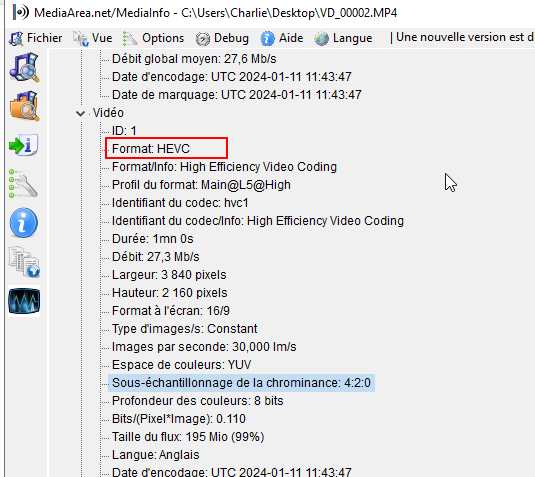Click the open file icon with music film

24,67
